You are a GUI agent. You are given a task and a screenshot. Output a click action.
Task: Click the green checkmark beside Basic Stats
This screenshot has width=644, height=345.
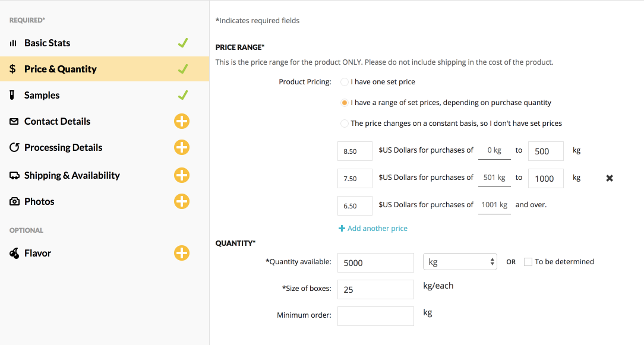click(183, 43)
